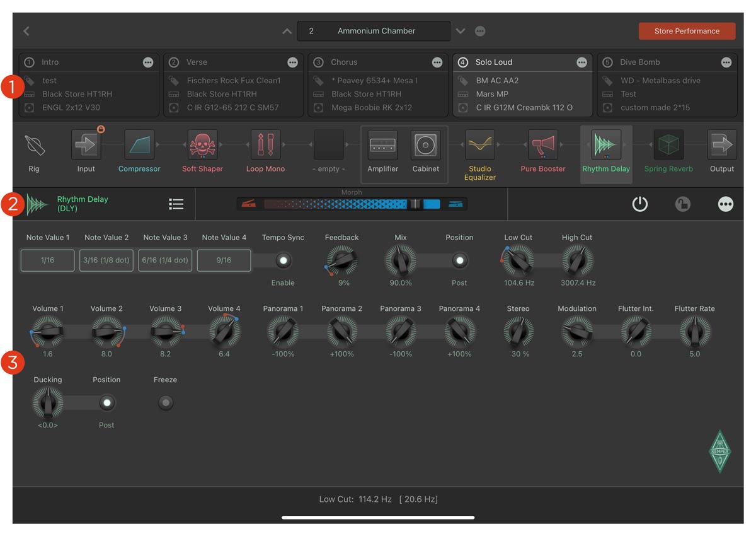Click the Ducking knob
The height and width of the screenshot is (536, 756).
click(x=47, y=402)
